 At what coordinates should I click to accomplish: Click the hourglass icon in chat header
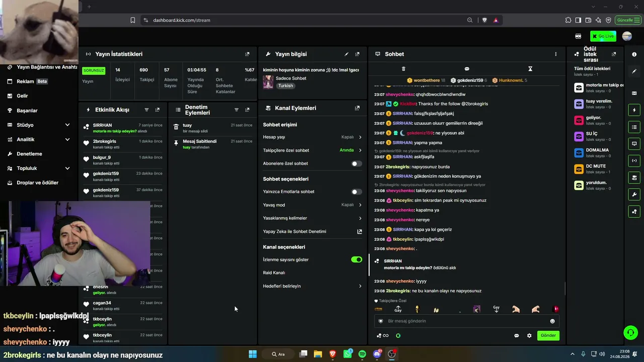(530, 69)
